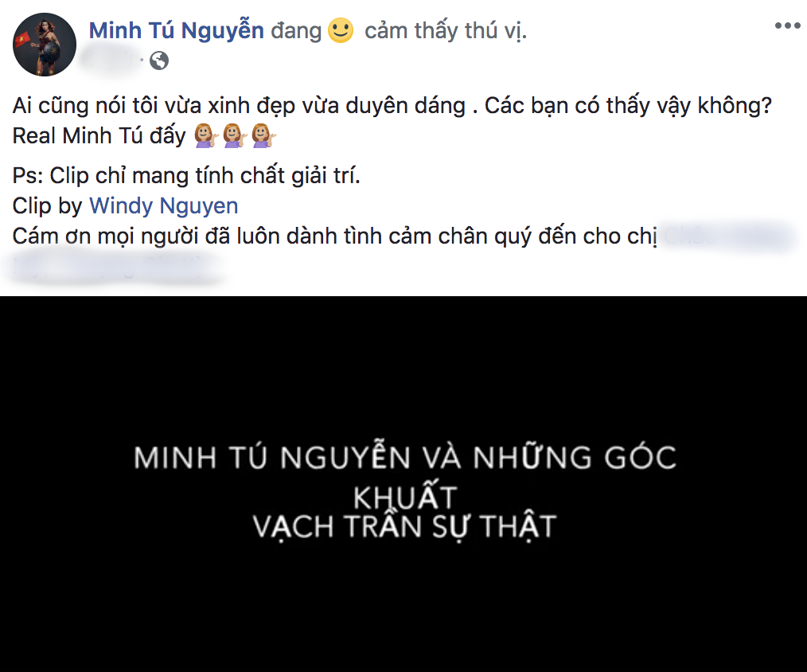Click the 'Ps: Clip chỉ mang tính chất giải trí' line
Image resolution: width=807 pixels, height=672 pixels.
pos(186,176)
